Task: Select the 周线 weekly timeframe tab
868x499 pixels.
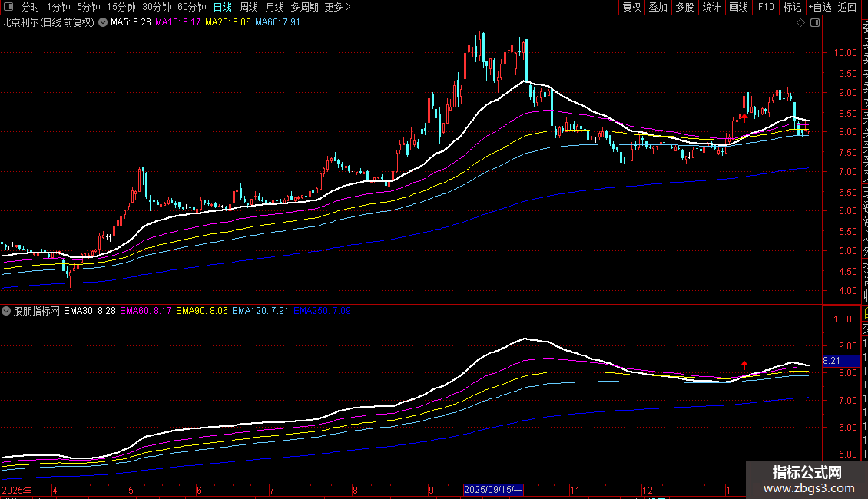Action: (x=249, y=7)
